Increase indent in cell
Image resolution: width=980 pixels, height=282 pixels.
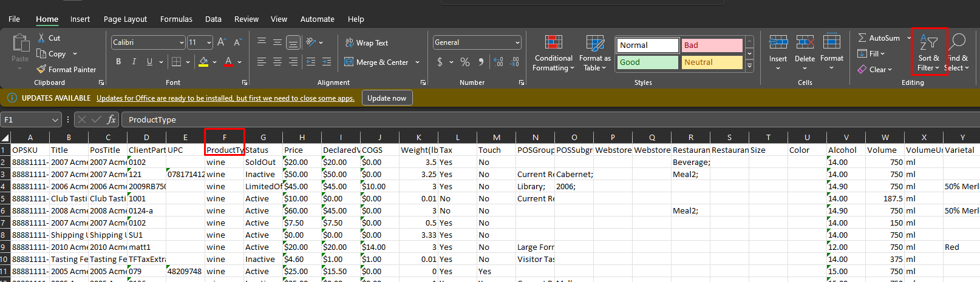click(327, 61)
